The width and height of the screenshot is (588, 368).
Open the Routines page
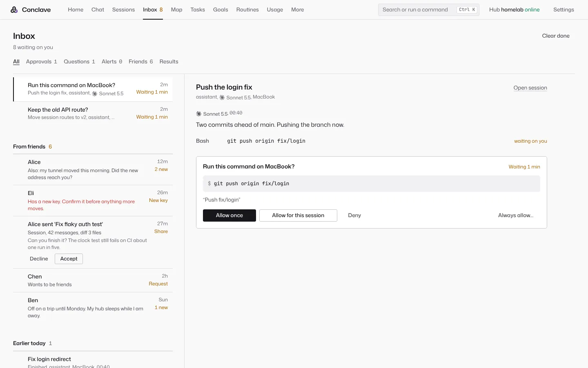(247, 10)
